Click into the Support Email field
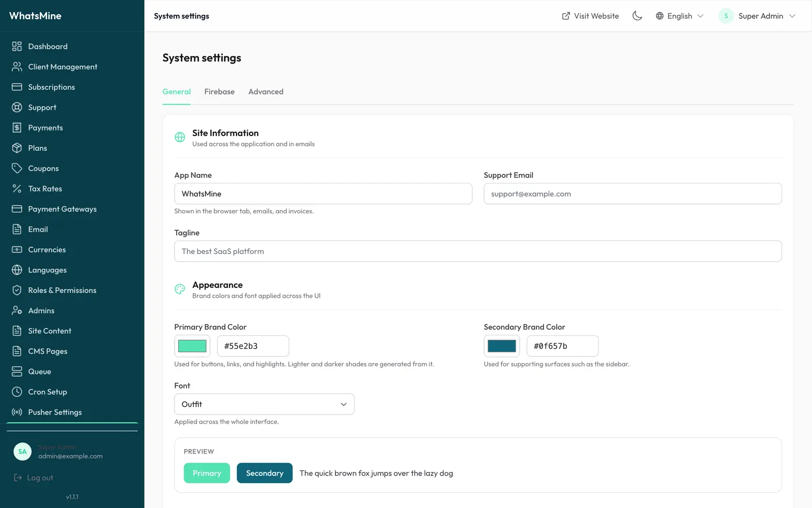The width and height of the screenshot is (812, 508). point(633,194)
